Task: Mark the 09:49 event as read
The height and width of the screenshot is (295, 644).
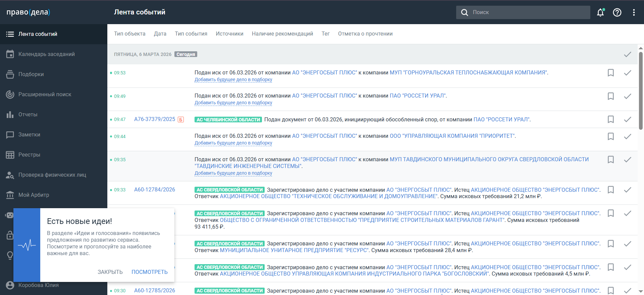Action: [x=628, y=96]
